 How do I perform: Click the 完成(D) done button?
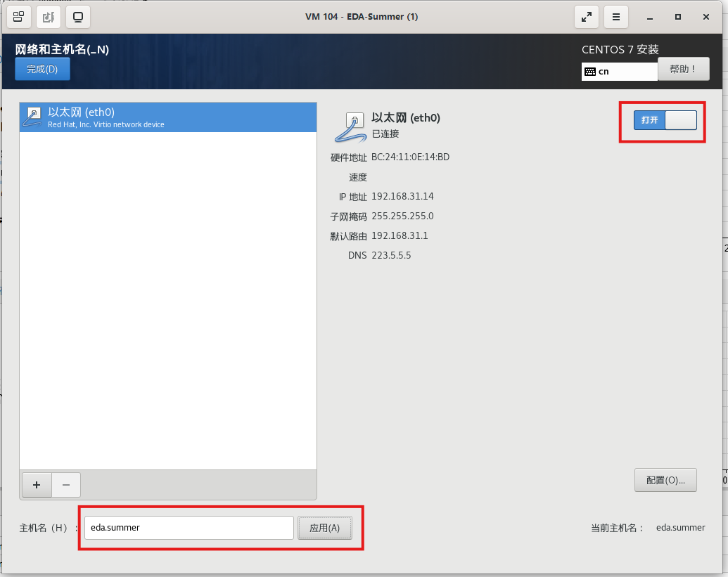pyautogui.click(x=42, y=69)
